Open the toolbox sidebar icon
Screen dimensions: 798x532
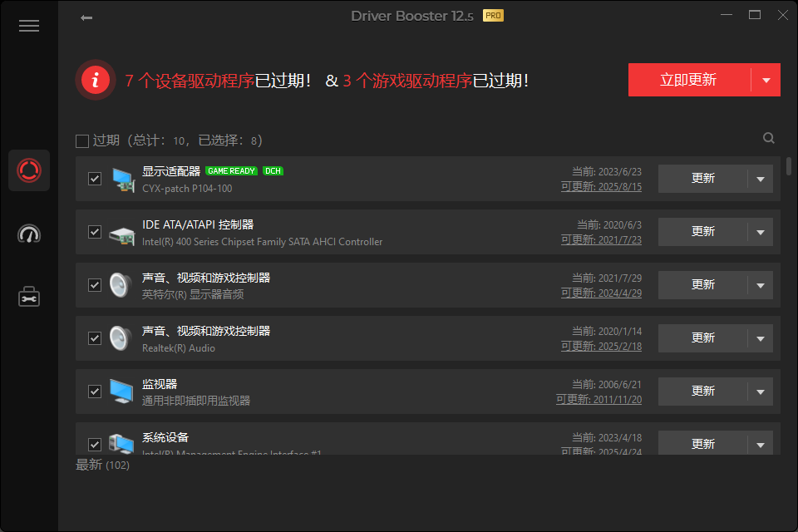[29, 296]
